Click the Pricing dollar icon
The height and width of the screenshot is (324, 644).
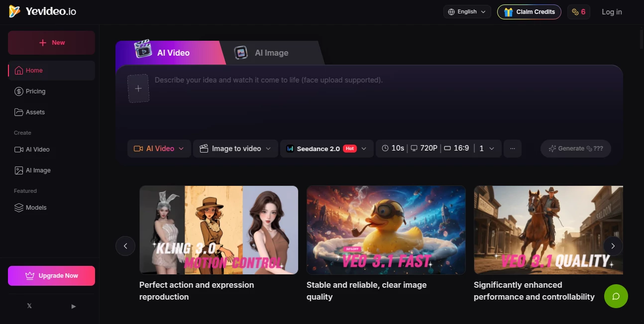tap(19, 91)
